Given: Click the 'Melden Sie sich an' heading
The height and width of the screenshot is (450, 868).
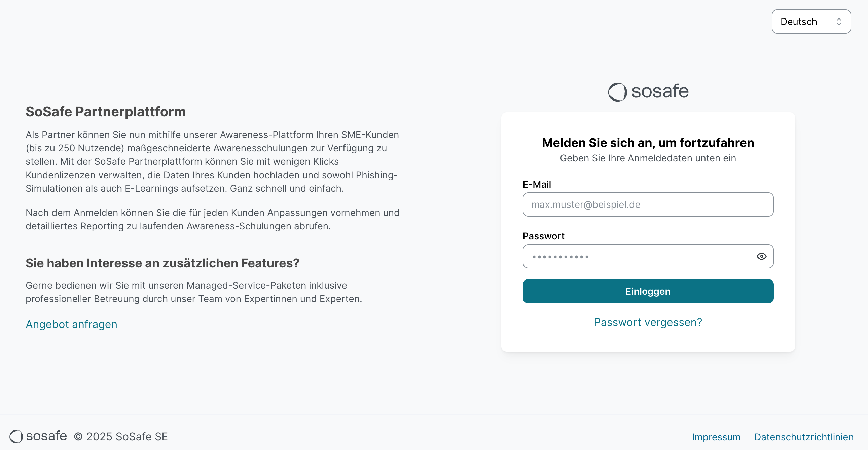Looking at the screenshot, I should [x=648, y=143].
